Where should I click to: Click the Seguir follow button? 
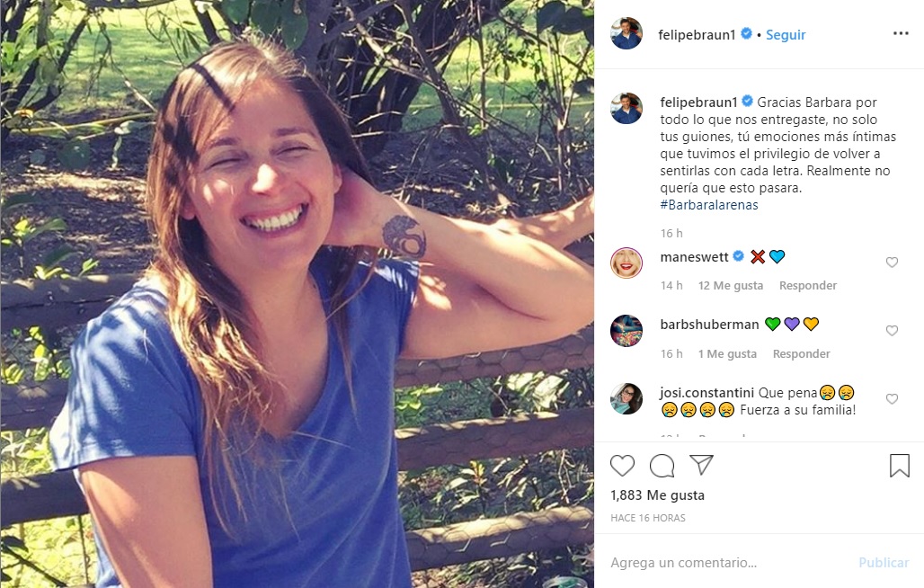(x=786, y=35)
